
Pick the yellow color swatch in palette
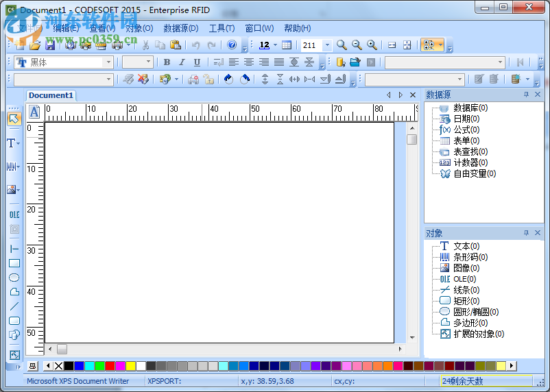tap(131, 366)
